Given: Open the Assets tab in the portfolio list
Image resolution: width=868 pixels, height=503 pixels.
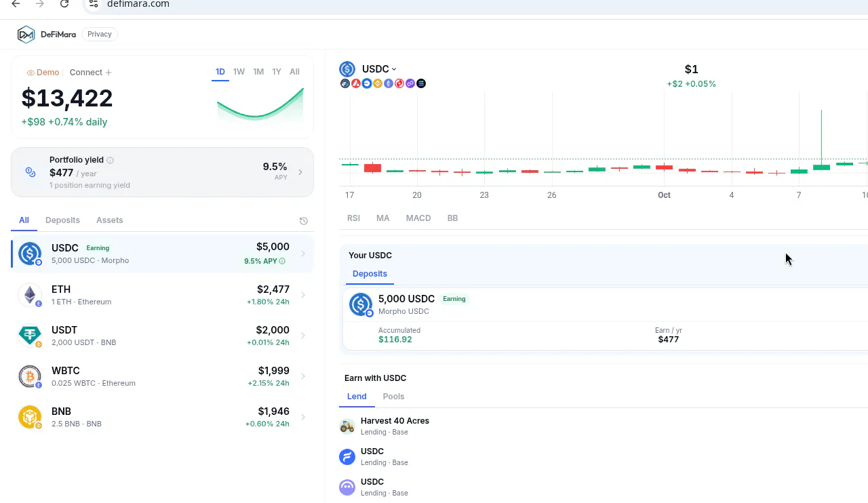Looking at the screenshot, I should [109, 220].
